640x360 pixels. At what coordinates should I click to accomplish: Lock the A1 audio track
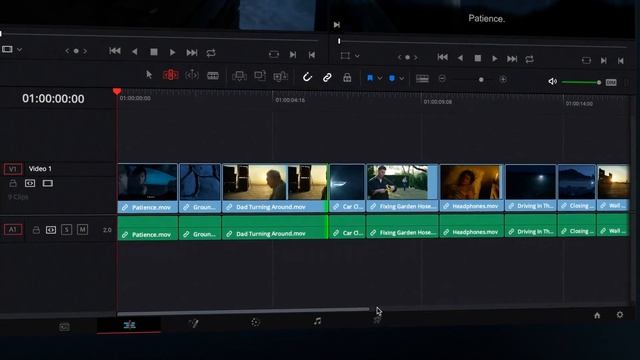tap(36, 230)
